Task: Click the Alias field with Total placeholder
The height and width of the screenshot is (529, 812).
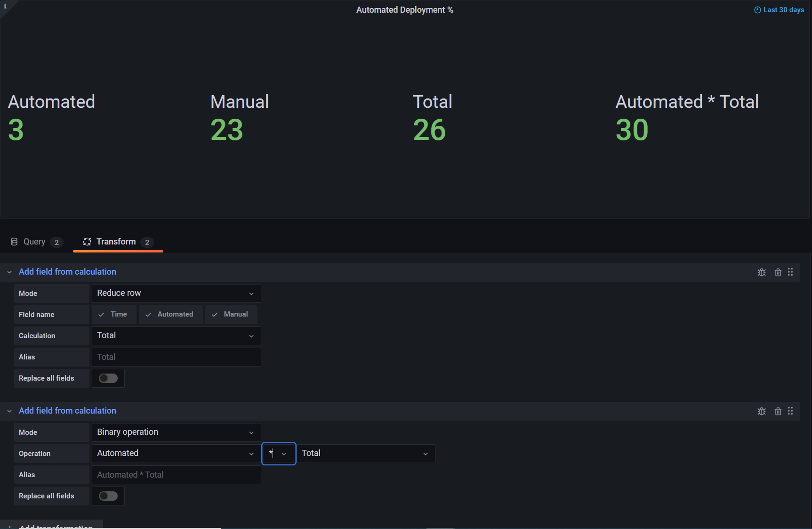Action: click(176, 357)
